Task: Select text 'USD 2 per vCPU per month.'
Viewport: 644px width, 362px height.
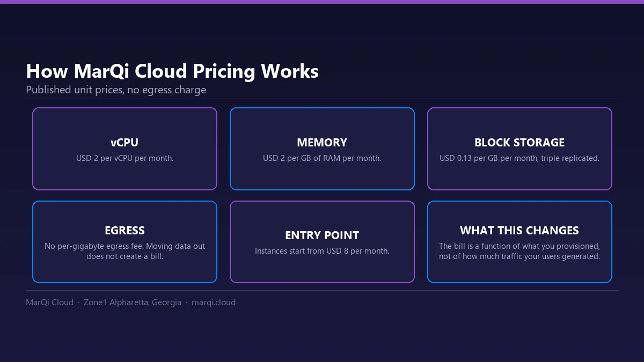Action: click(x=125, y=158)
